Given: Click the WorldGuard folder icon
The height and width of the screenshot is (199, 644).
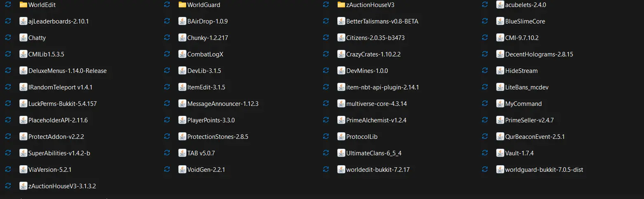Looking at the screenshot, I should pyautogui.click(x=182, y=5).
